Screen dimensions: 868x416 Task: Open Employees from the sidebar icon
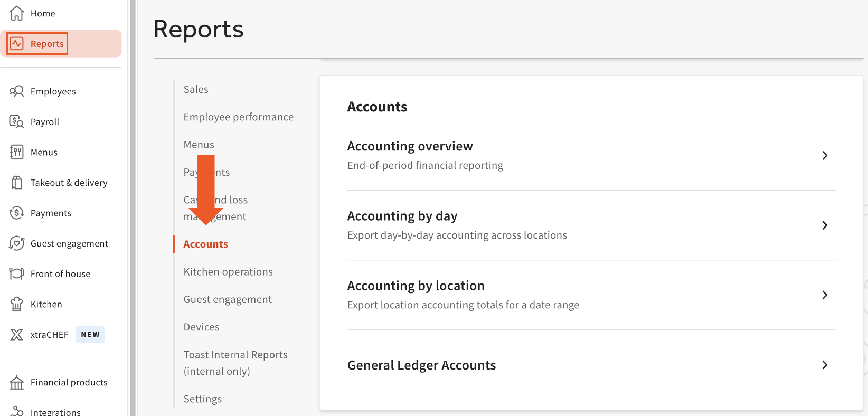point(16,91)
